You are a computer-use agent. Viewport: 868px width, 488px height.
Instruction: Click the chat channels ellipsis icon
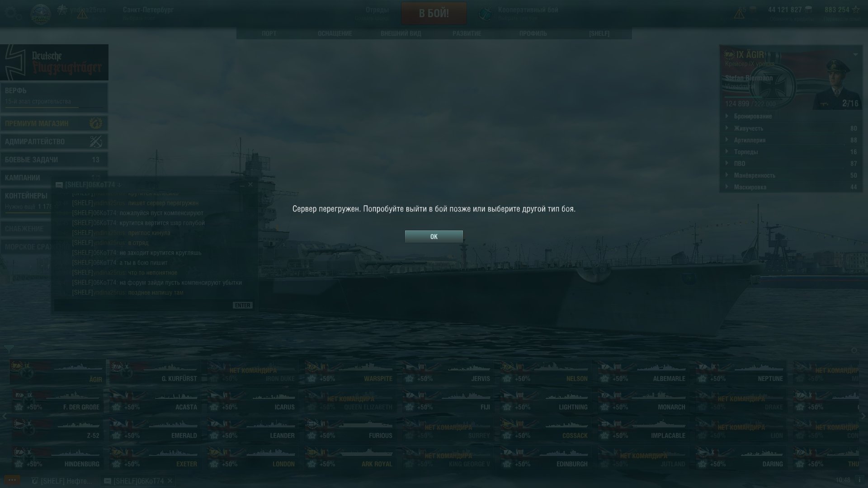coord(12,480)
